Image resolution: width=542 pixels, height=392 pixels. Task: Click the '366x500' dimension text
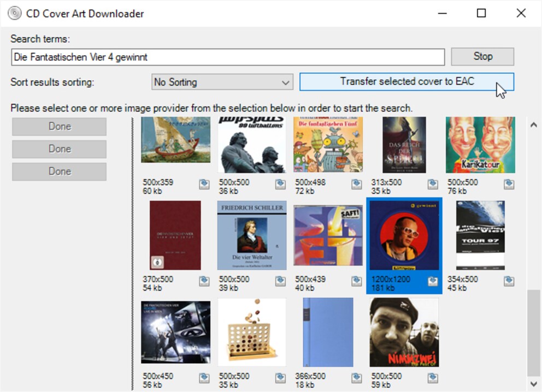click(x=310, y=376)
